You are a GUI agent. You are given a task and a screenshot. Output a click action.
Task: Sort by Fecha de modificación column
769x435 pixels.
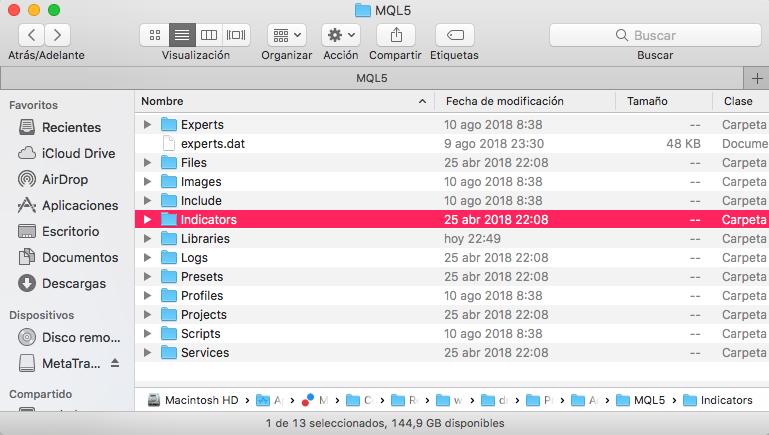pos(525,102)
